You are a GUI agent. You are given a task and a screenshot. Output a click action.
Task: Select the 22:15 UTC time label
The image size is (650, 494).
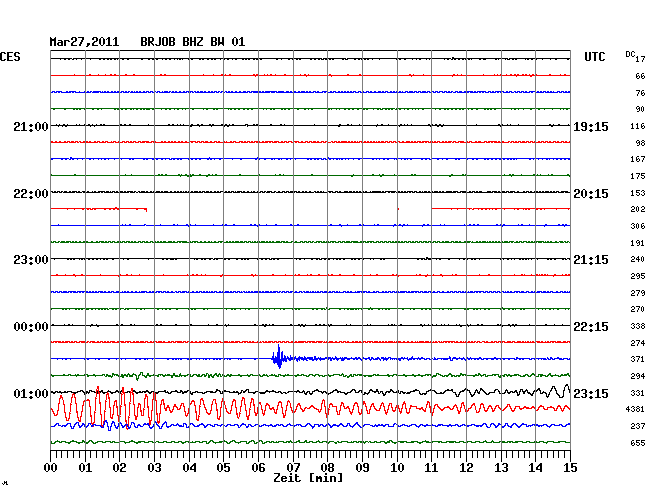tap(591, 327)
